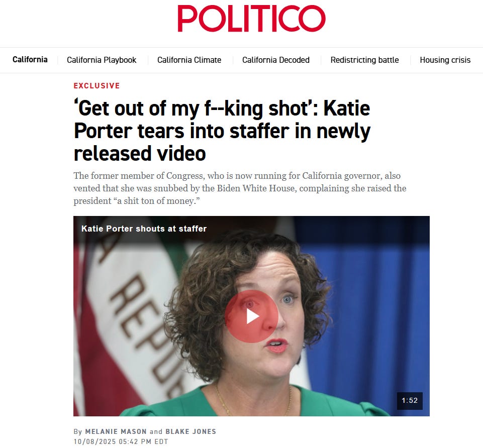483x448 pixels.
Task: Select the California Decoded tab
Action: (276, 60)
